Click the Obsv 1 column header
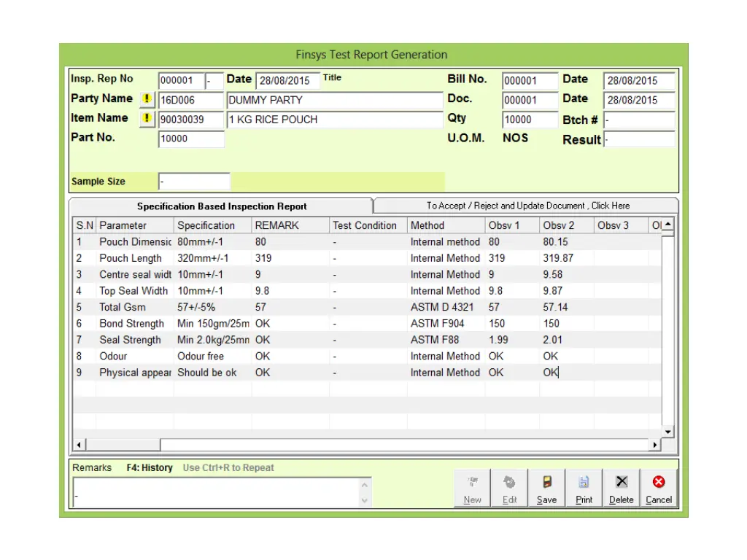Screen dimensions: 747x560 tap(512, 225)
